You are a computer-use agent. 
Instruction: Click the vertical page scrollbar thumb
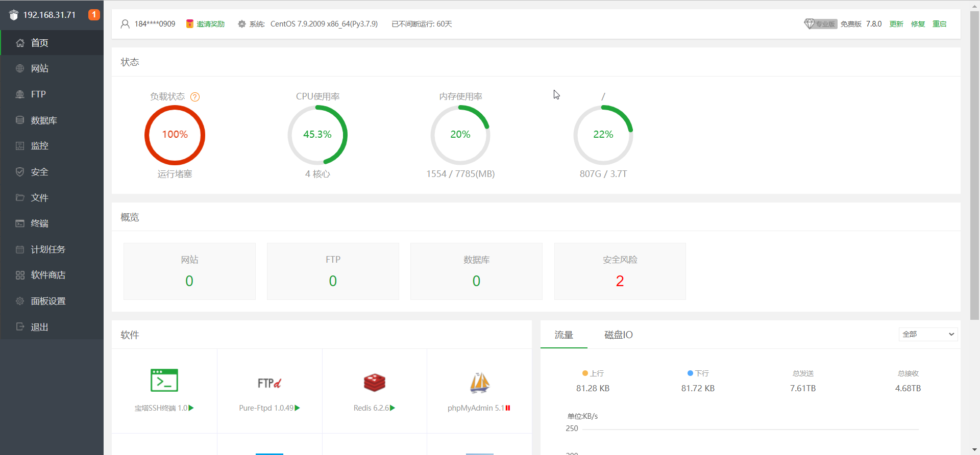pyautogui.click(x=974, y=166)
